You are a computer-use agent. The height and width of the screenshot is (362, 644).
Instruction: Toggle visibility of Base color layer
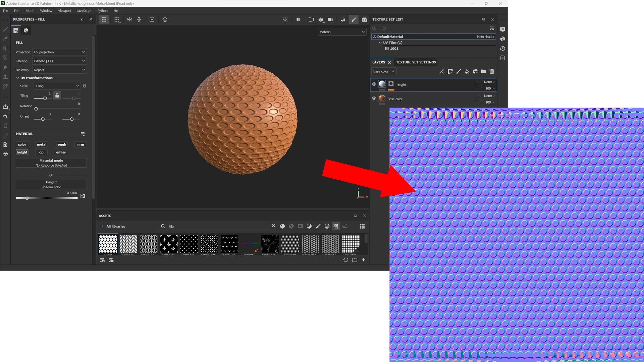pyautogui.click(x=374, y=99)
